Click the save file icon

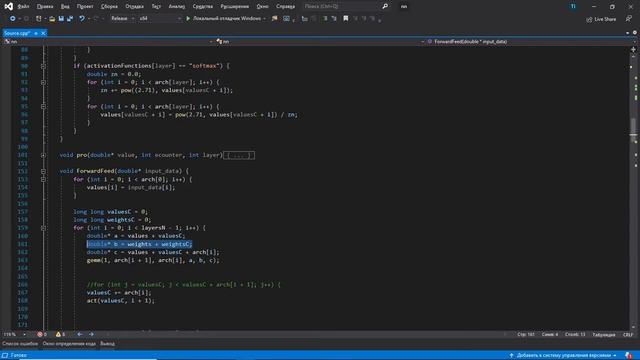tap(61, 18)
